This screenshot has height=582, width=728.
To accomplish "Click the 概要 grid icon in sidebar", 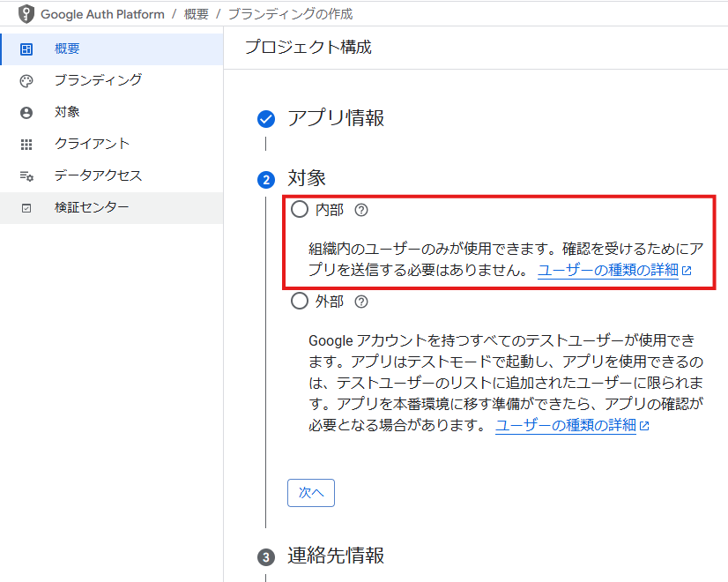I will tap(26, 48).
